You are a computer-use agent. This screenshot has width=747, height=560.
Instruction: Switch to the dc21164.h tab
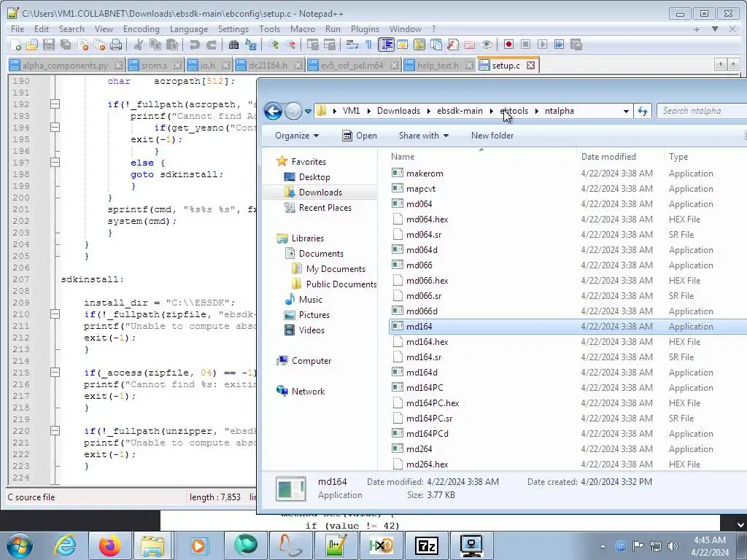(x=268, y=65)
